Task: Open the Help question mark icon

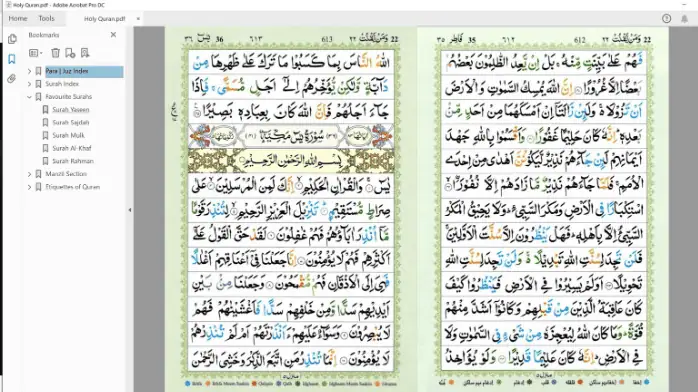Action: 666,18
